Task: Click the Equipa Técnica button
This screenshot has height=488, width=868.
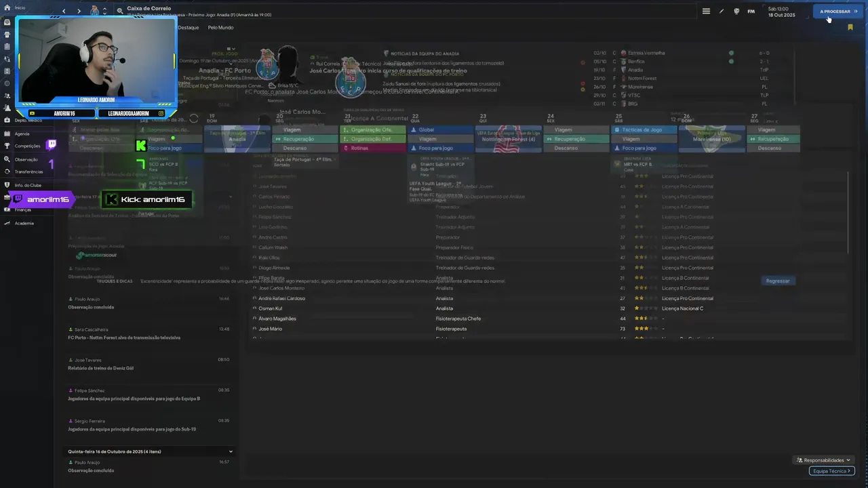Action: click(831, 471)
